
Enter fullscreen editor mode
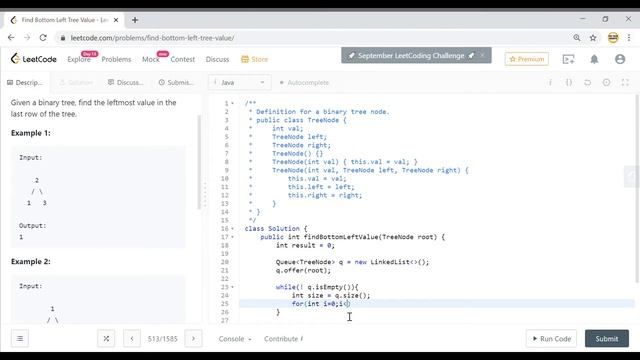625,82
